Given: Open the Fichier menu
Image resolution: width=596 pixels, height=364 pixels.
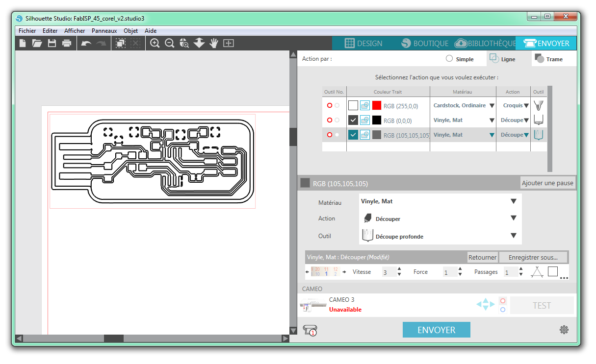Looking at the screenshot, I should click(27, 30).
